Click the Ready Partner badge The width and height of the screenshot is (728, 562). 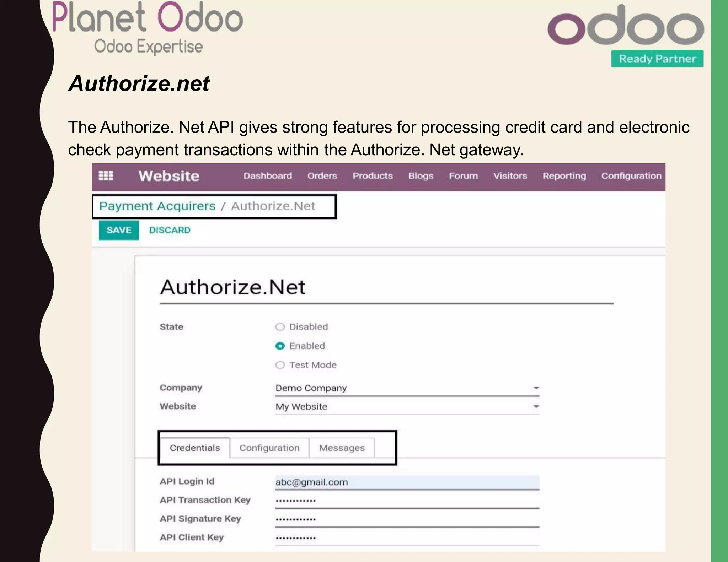point(657,59)
